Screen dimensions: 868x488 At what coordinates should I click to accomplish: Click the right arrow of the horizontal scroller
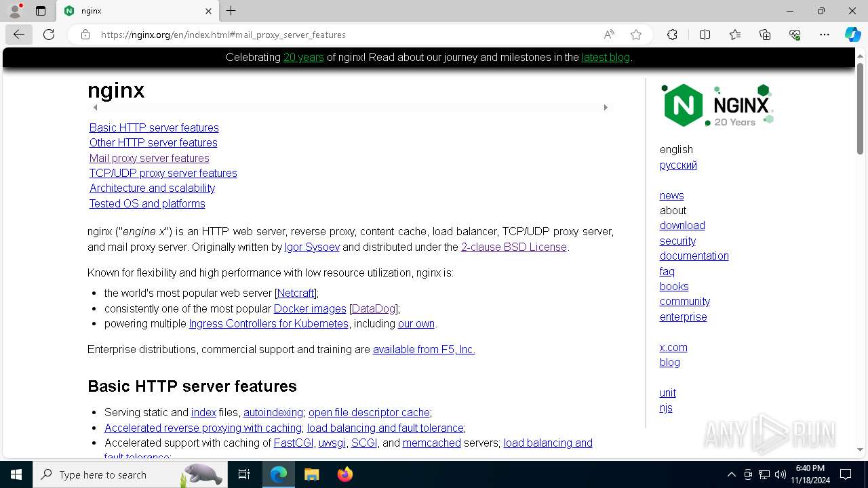click(x=606, y=107)
